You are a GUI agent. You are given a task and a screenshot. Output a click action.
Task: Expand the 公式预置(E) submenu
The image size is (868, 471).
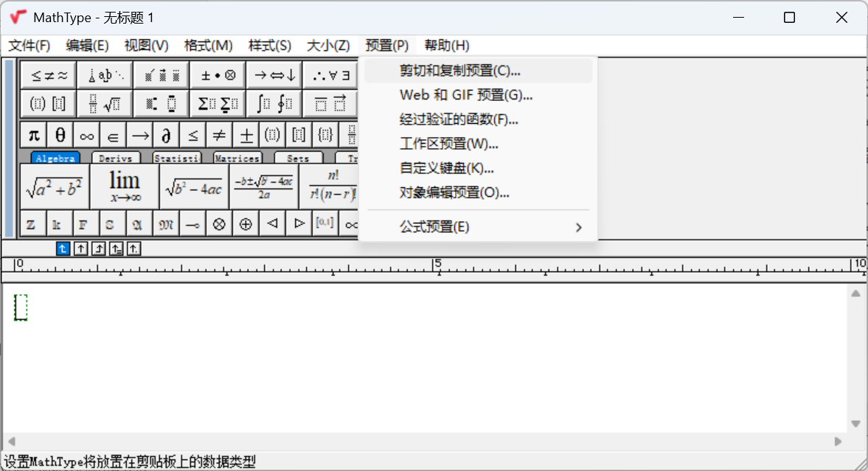[x=479, y=227]
